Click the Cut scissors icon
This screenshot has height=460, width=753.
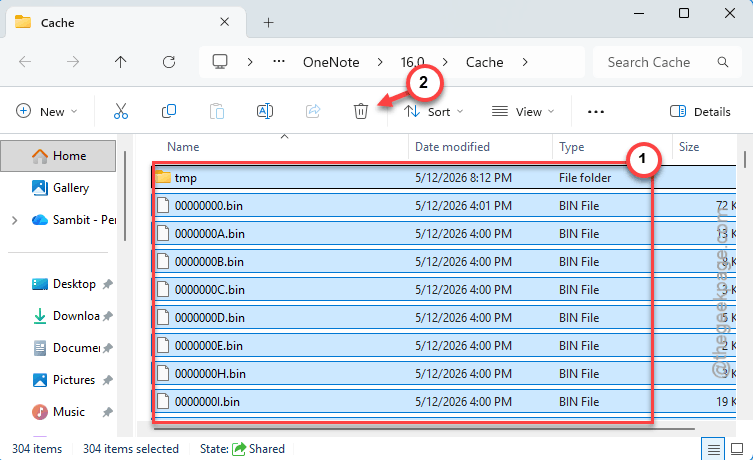[x=121, y=111]
